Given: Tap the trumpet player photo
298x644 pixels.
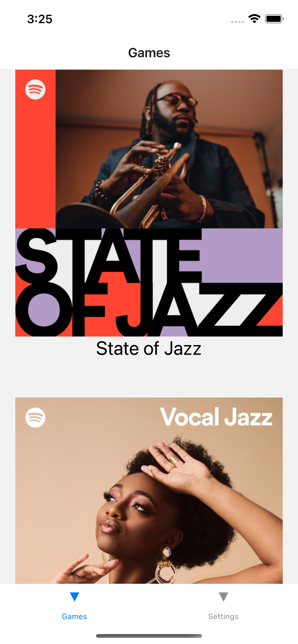Looking at the screenshot, I should point(169,149).
